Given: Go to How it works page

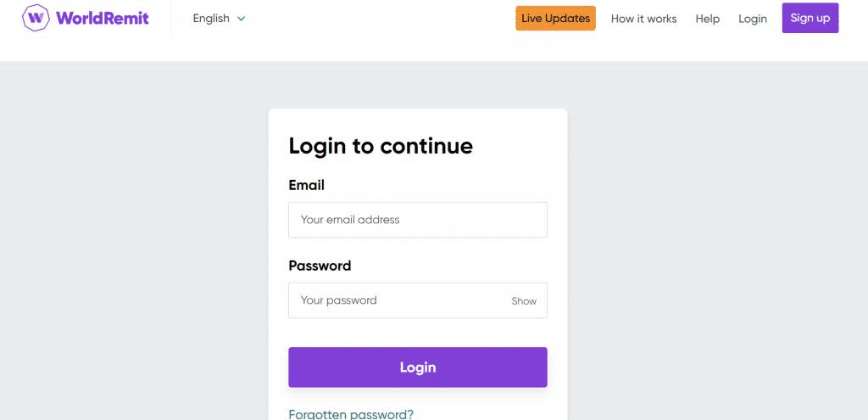Looking at the screenshot, I should [644, 19].
